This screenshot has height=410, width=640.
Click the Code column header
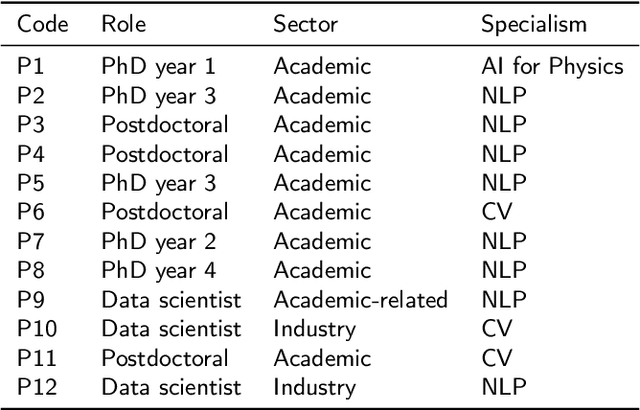click(x=43, y=24)
